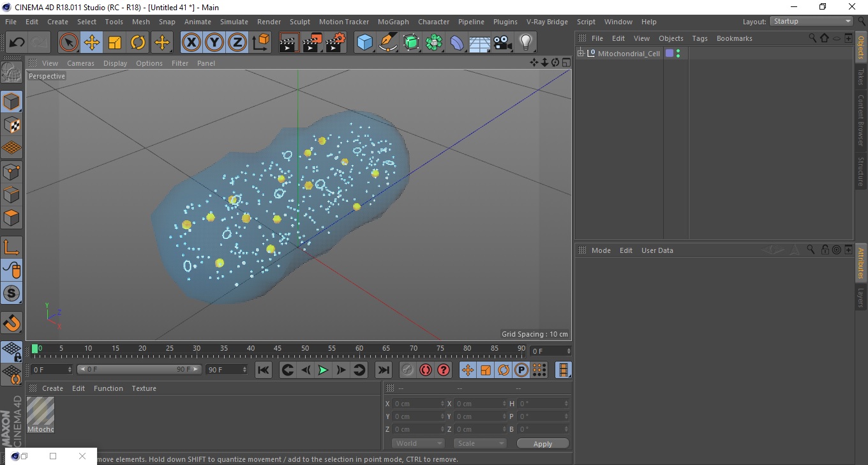This screenshot has height=465, width=868.
Task: Select the Live Selection tool
Action: tap(69, 43)
